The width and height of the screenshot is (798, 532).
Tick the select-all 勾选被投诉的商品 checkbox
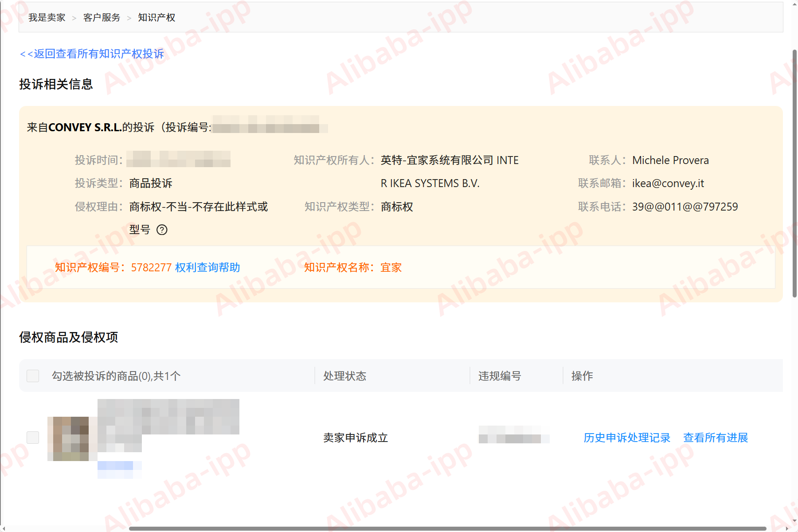pyautogui.click(x=33, y=376)
